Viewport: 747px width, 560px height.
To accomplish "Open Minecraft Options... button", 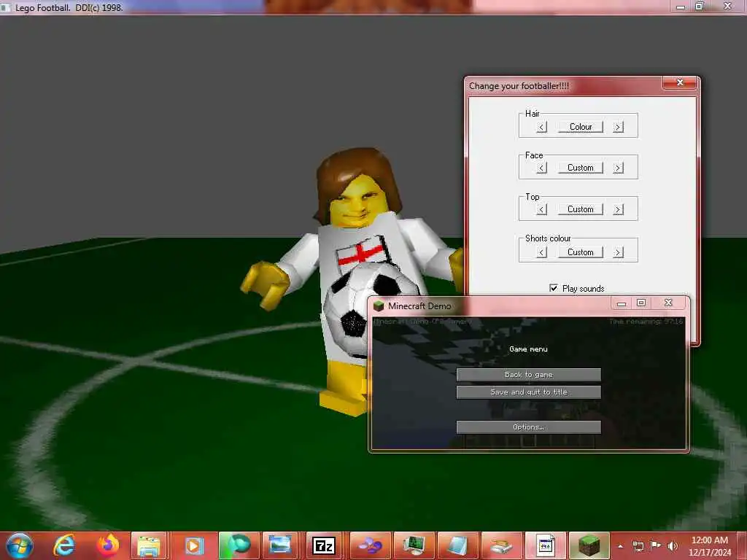I will [528, 427].
